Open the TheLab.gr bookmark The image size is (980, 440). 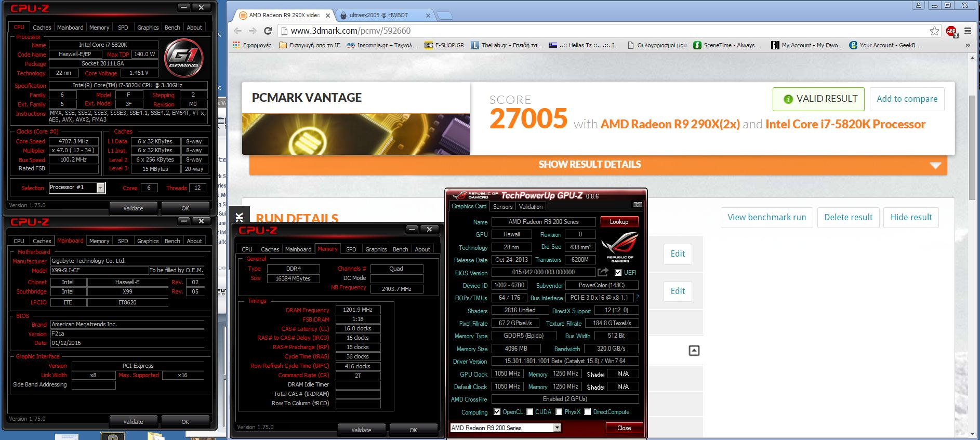click(506, 45)
